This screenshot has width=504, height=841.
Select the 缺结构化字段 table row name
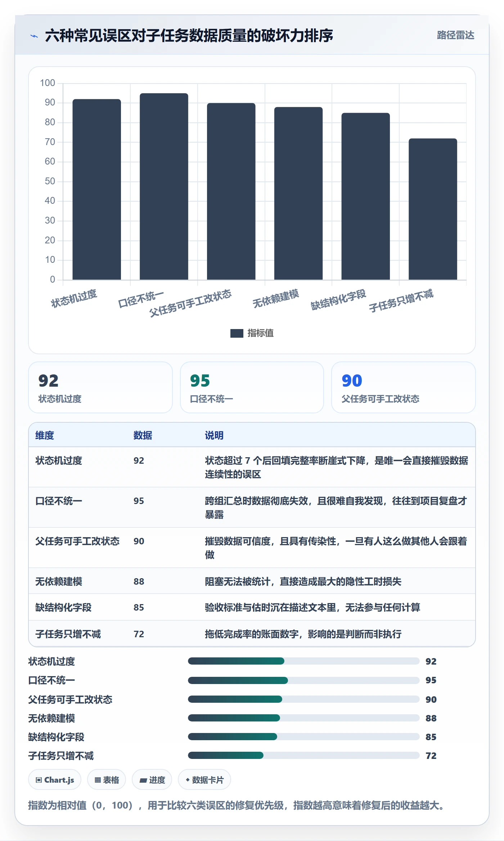click(63, 607)
